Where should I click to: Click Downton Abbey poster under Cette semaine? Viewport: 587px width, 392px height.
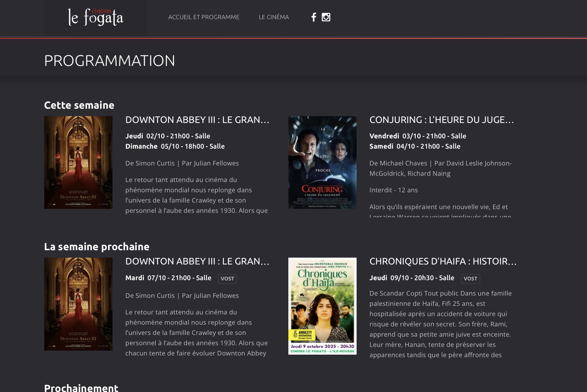click(x=78, y=162)
